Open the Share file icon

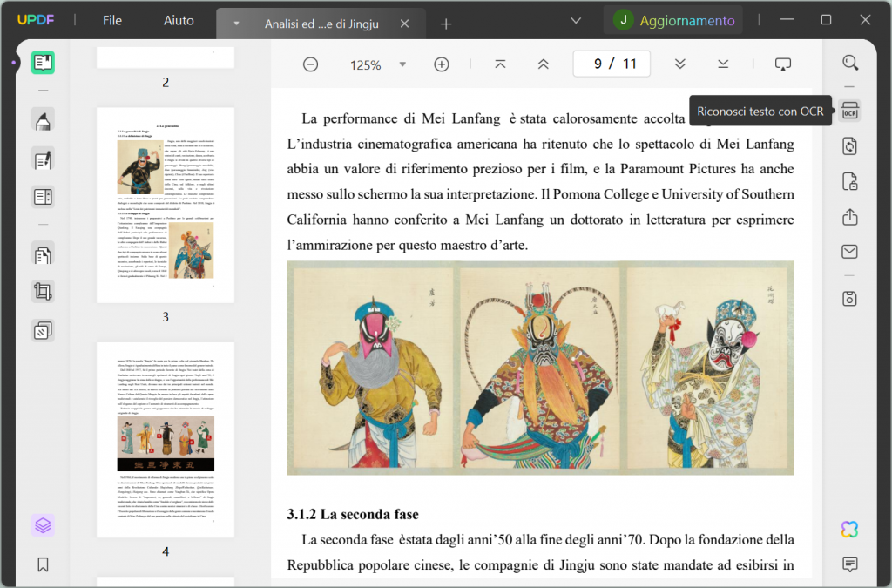tap(850, 218)
